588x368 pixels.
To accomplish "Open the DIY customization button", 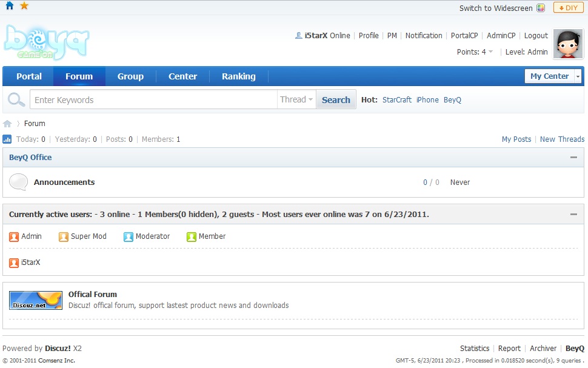I will tap(568, 8).
